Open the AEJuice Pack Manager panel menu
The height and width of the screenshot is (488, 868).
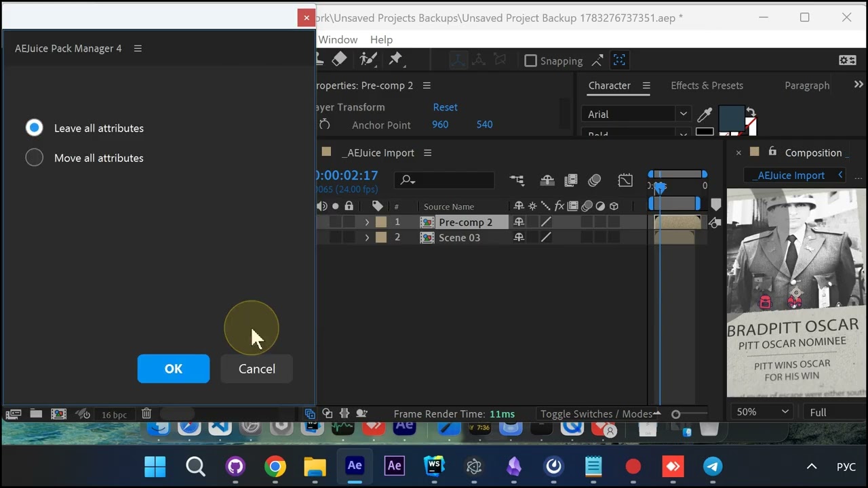tap(138, 48)
